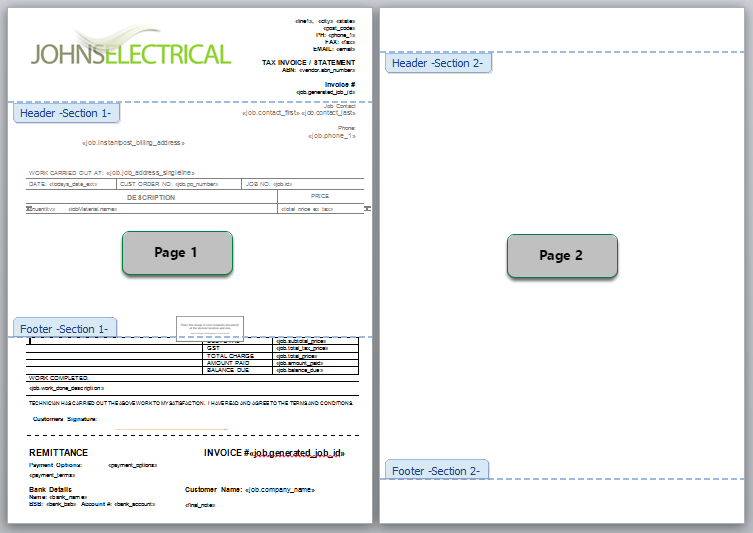This screenshot has height=533, width=753.
Task: Click the «final_note» merge field
Action: click(x=200, y=505)
